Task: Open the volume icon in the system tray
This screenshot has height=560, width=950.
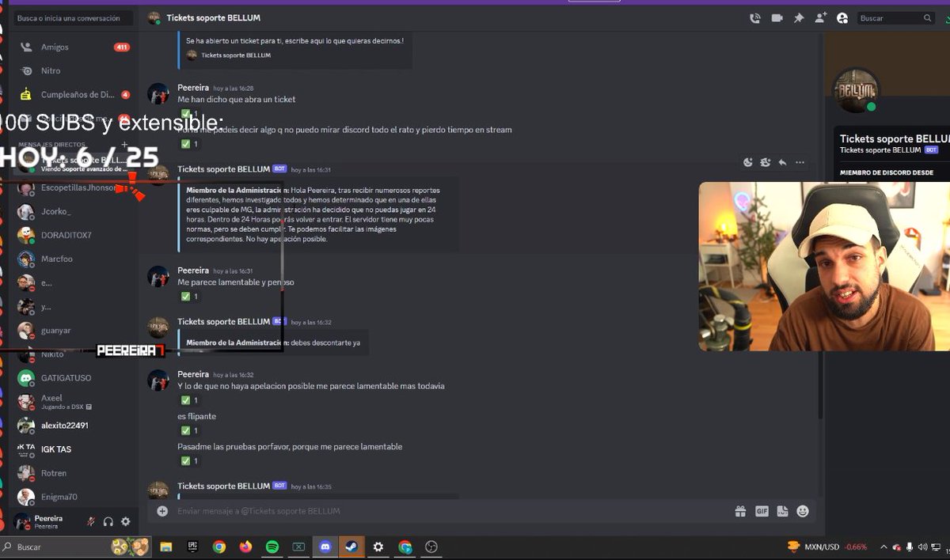Action: (924, 547)
